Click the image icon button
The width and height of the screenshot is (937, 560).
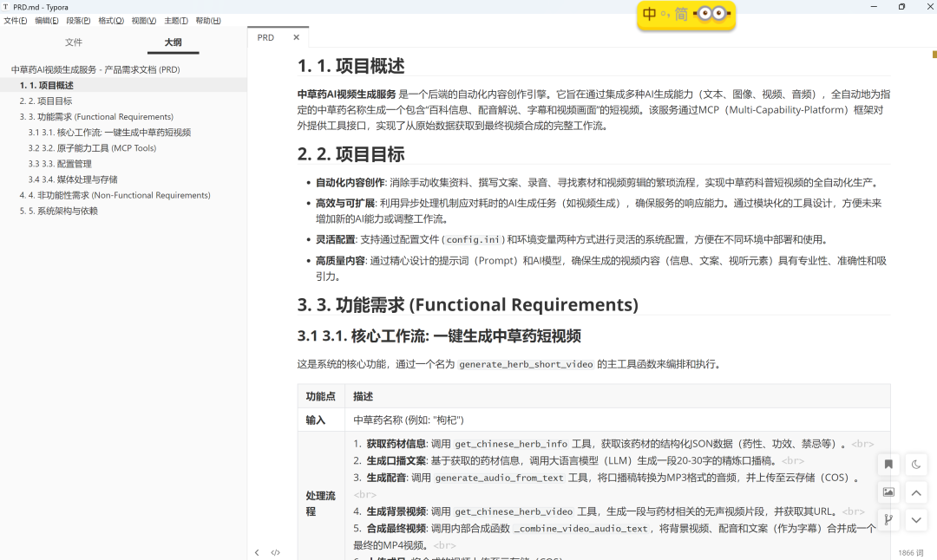888,492
